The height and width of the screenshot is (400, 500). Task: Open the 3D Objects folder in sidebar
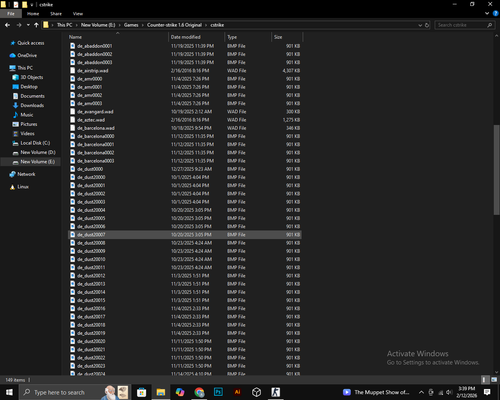click(32, 77)
